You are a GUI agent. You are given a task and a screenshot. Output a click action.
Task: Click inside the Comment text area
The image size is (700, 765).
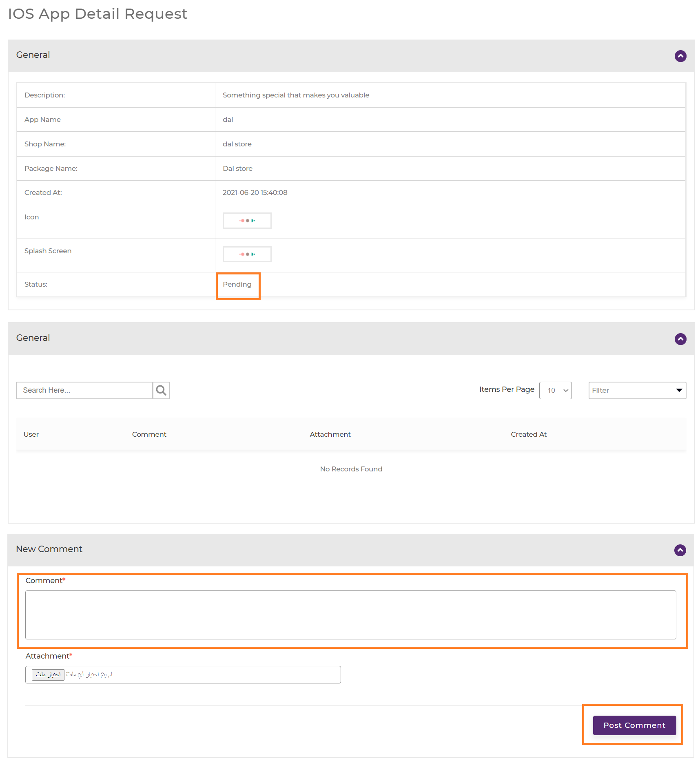(350, 615)
